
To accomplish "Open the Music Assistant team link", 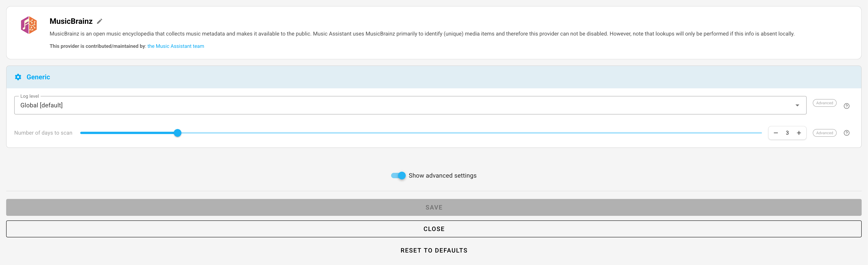I will (x=176, y=46).
